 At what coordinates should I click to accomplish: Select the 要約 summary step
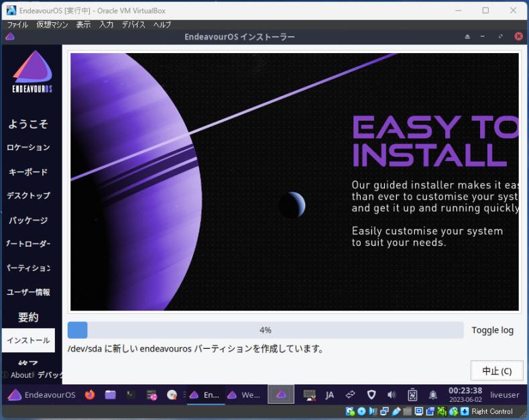[28, 317]
